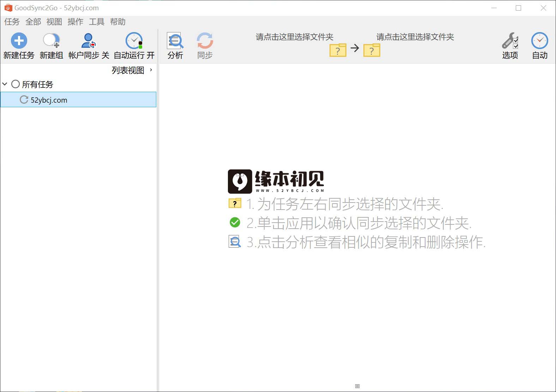
Task: Click the folder icon beside step 1
Action: [235, 203]
